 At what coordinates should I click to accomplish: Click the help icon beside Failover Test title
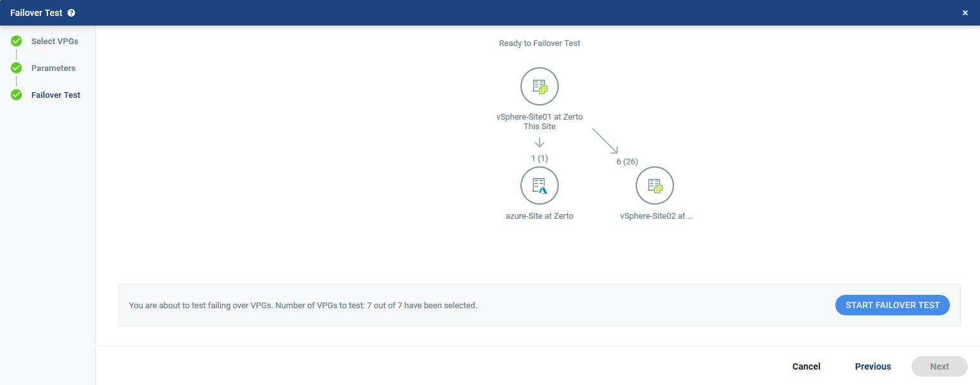(x=71, y=13)
